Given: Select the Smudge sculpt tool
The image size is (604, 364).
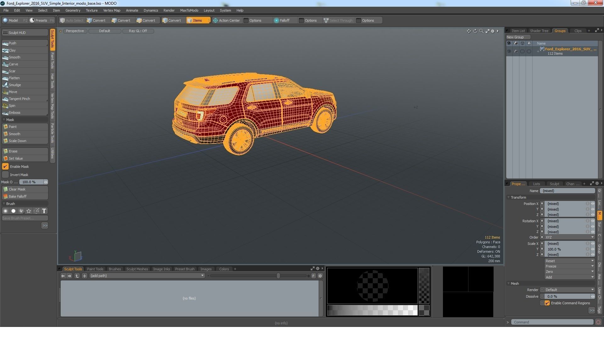Looking at the screenshot, I should pyautogui.click(x=25, y=85).
